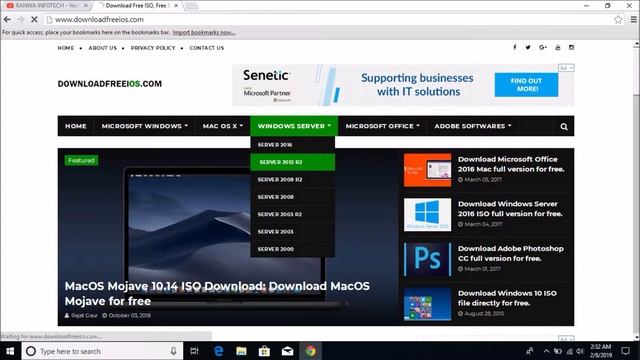Click Home in black navigation bar

coord(76,126)
